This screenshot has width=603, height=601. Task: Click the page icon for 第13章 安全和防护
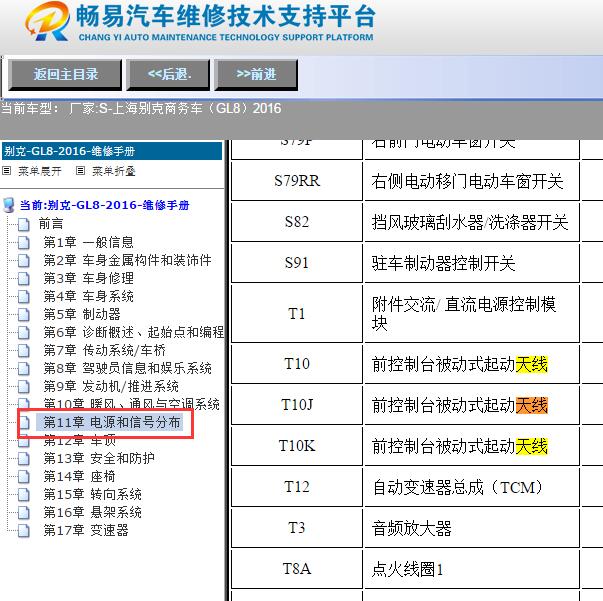23,458
